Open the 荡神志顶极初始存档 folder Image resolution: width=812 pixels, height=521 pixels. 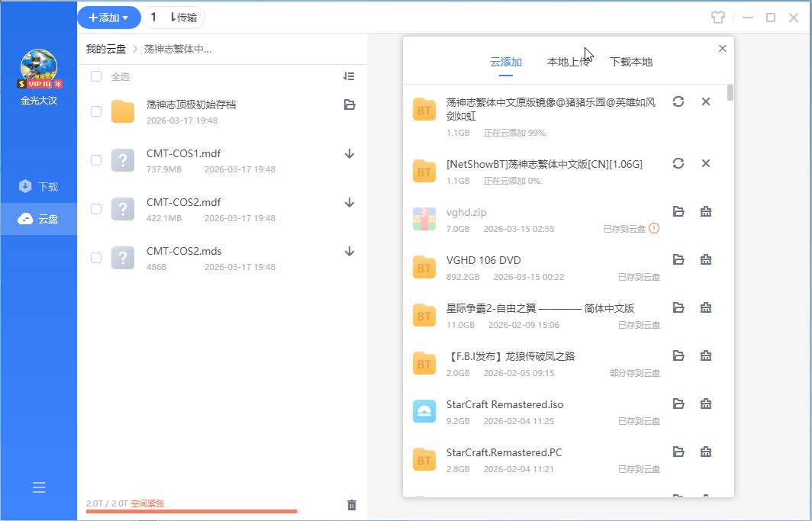[191, 105]
